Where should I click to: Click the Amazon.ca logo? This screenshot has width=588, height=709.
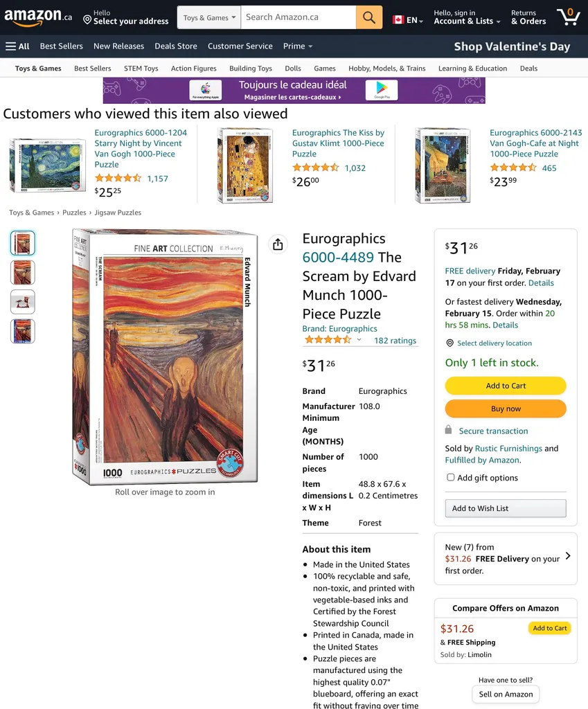pos(33,17)
